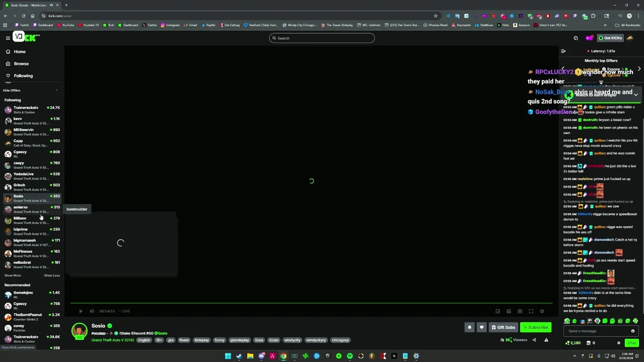Open chat settings gear
This screenshot has width=644, height=362.
click(619, 343)
